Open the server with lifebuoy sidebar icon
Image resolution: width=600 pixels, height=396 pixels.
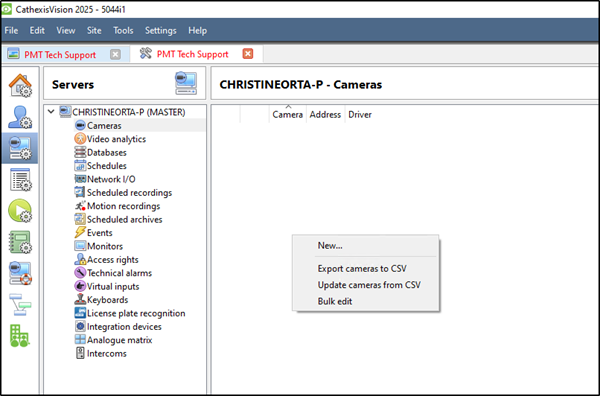[x=20, y=273]
